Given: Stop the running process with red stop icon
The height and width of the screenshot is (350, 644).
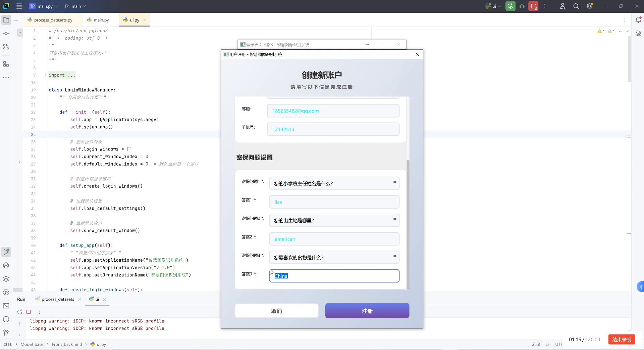Looking at the screenshot, I should point(533,6).
